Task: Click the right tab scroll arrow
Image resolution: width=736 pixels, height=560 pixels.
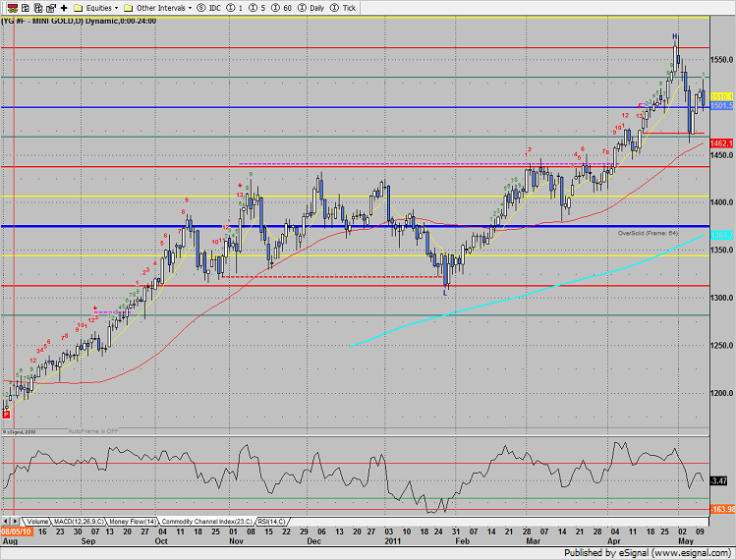Action: click(x=15, y=521)
